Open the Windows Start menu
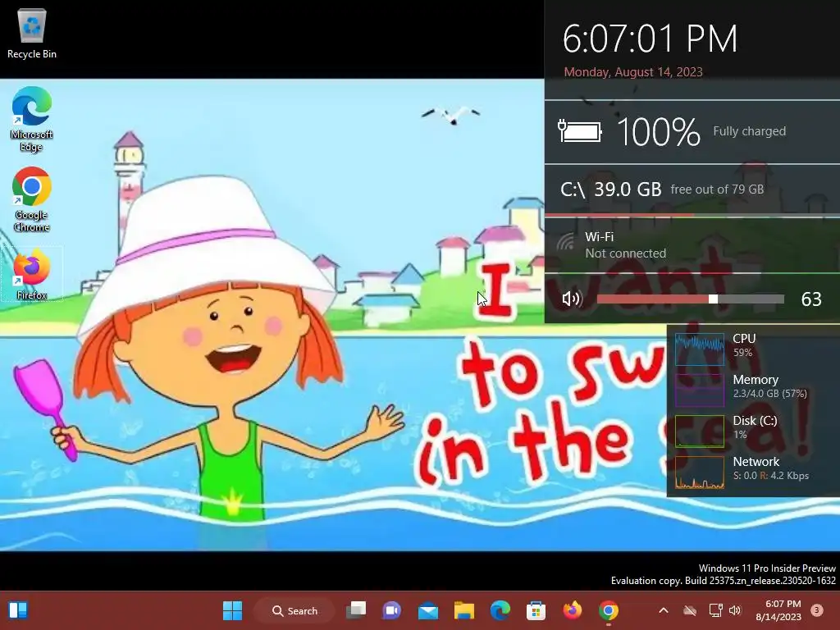 pyautogui.click(x=232, y=610)
